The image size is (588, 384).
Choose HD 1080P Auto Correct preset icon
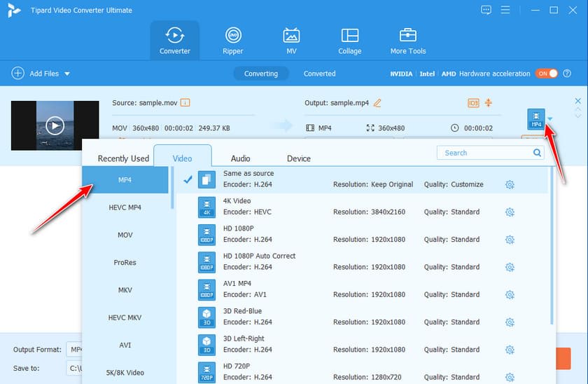pos(206,262)
